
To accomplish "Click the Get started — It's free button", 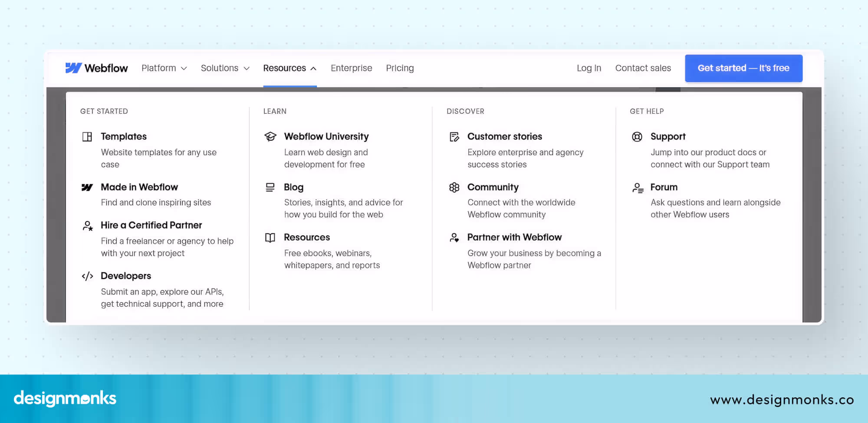I will click(x=743, y=68).
